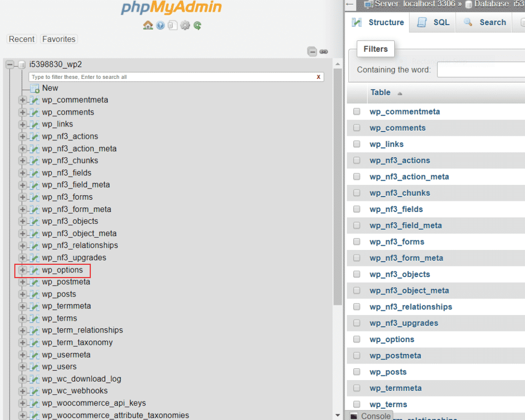The width and height of the screenshot is (525, 420).
Task: Click wp_nf3_forms table icon in tree
Action: (x=34, y=197)
